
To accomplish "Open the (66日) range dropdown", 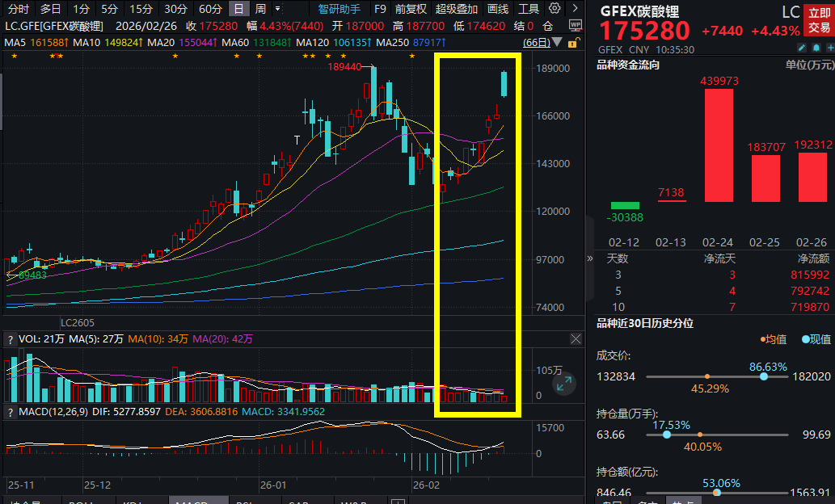I will (x=537, y=42).
